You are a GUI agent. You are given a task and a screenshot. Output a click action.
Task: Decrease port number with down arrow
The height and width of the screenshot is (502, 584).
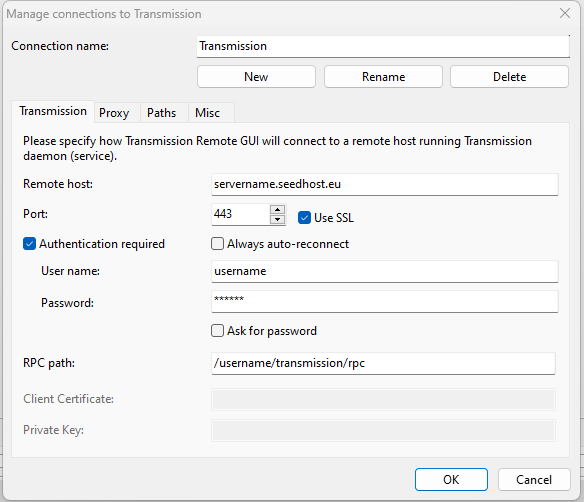point(277,219)
